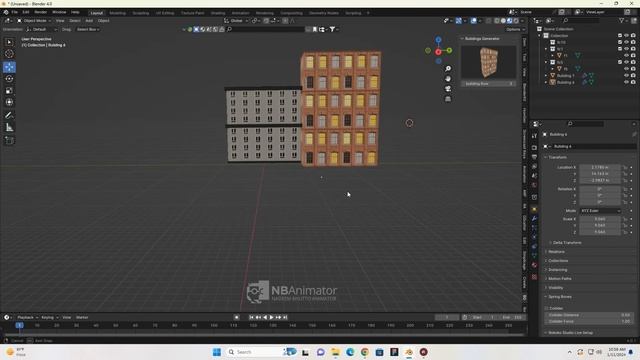Open the Material properties tab

point(534,265)
